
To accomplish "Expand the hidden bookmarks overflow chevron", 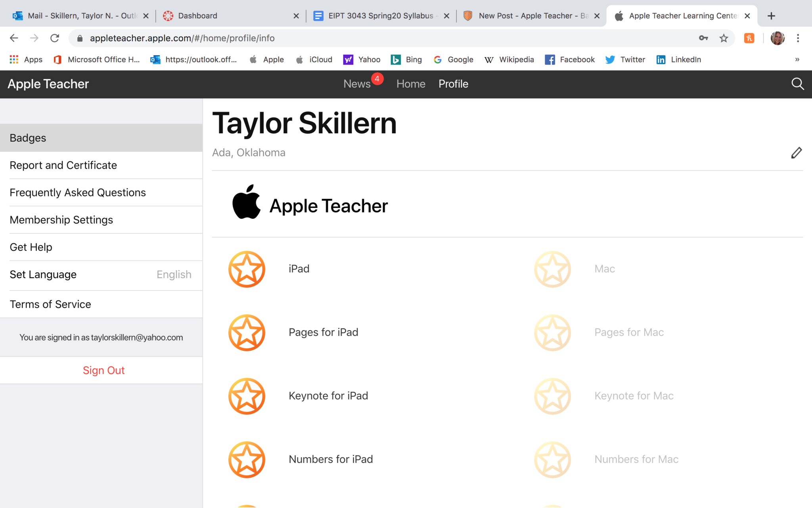I will (797, 60).
